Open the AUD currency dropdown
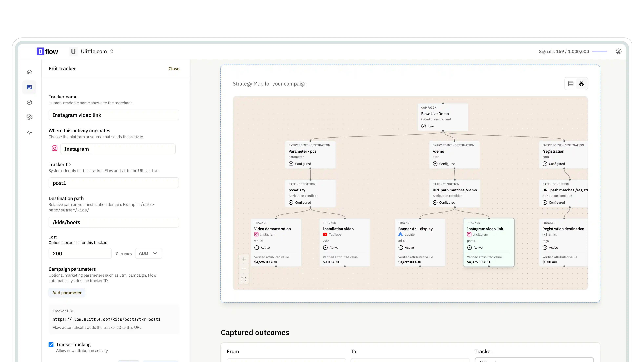Viewport: 644px width, 362px height. point(149,253)
